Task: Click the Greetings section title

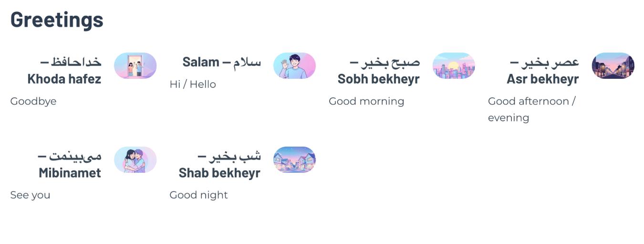Action: (57, 20)
